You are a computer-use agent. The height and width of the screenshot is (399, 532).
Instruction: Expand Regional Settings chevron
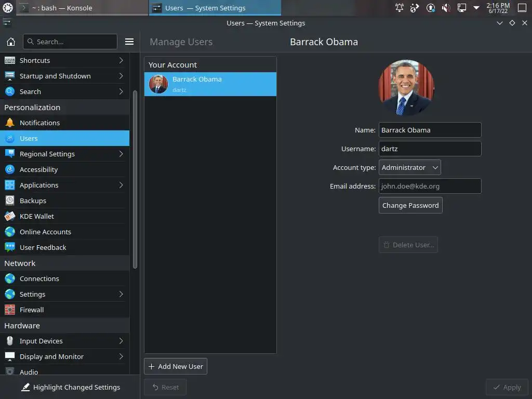(121, 154)
